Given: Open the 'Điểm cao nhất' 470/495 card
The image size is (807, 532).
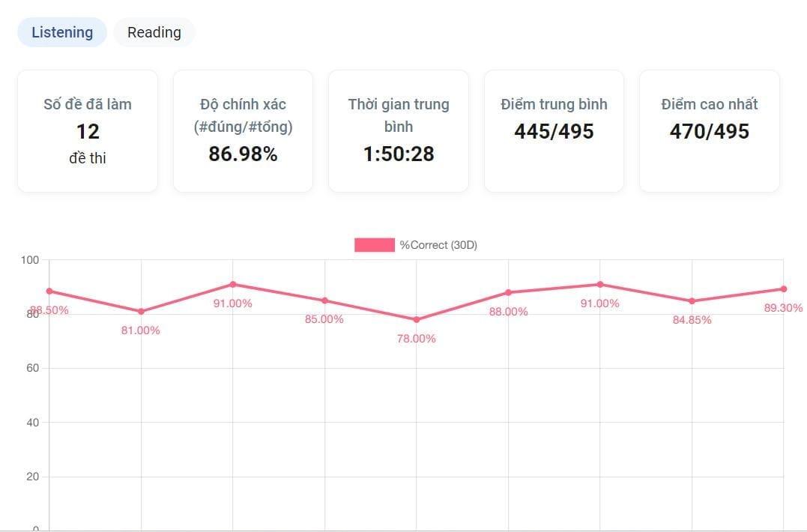Looking at the screenshot, I should [x=709, y=131].
